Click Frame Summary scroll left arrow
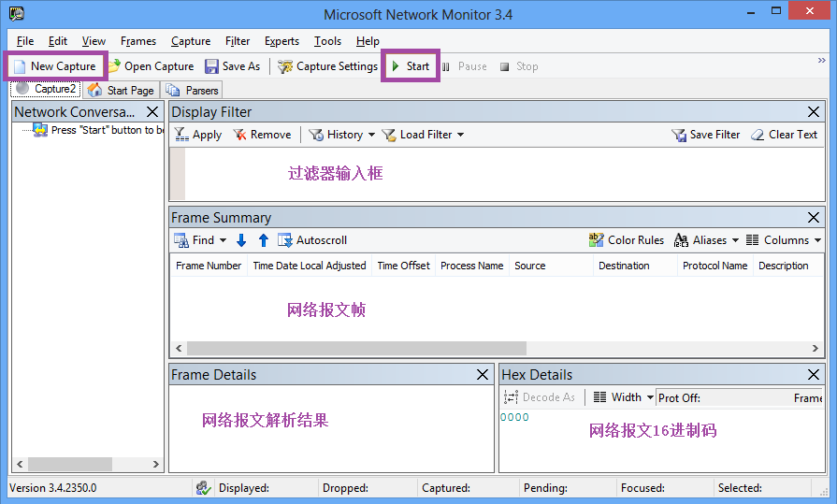 pos(179,349)
